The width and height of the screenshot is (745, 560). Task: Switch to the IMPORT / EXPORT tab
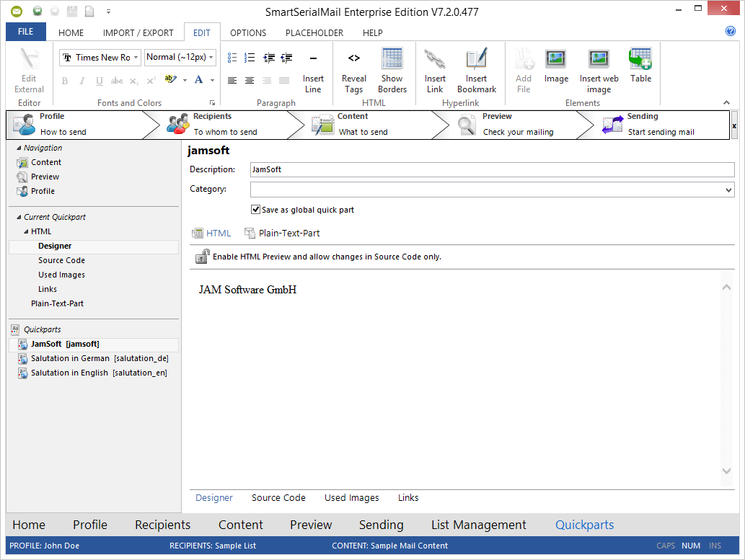coord(138,32)
